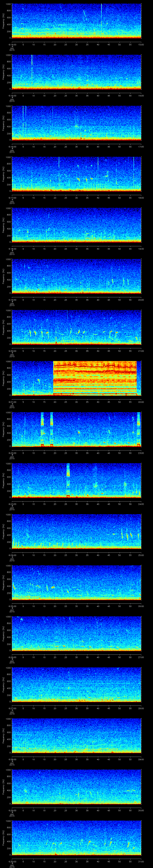Click the tall vertical spike near 42 s in 6:14:00 panel
This screenshot has width=153, height=868.
point(102,19)
